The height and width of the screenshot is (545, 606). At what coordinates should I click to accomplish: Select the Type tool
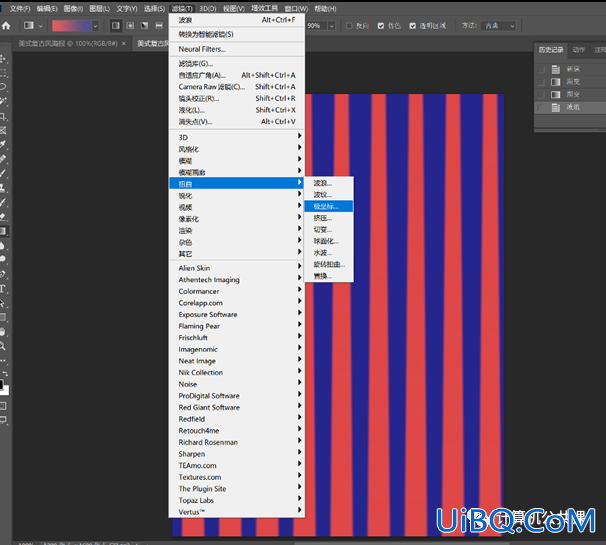point(3,289)
